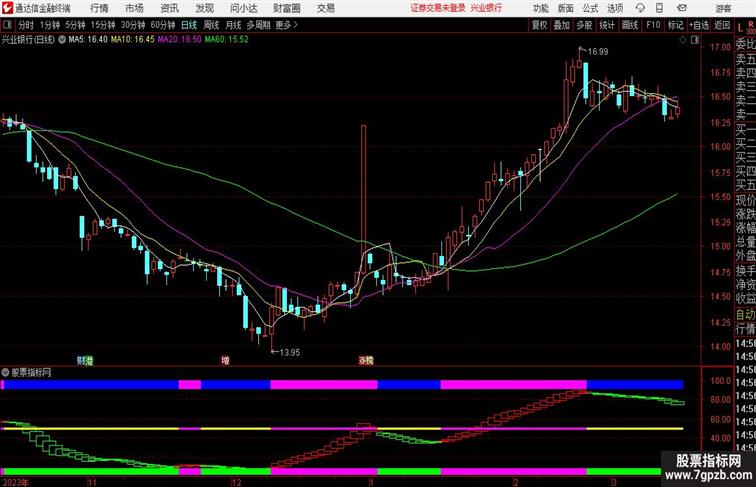Image resolution: width=756 pixels, height=487 pixels.
Task: Open the 公式 menu
Action: [590, 8]
